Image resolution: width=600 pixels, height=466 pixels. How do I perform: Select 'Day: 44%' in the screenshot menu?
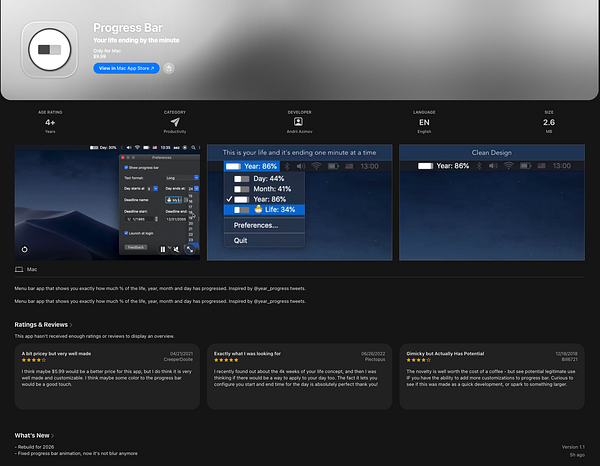point(264,179)
